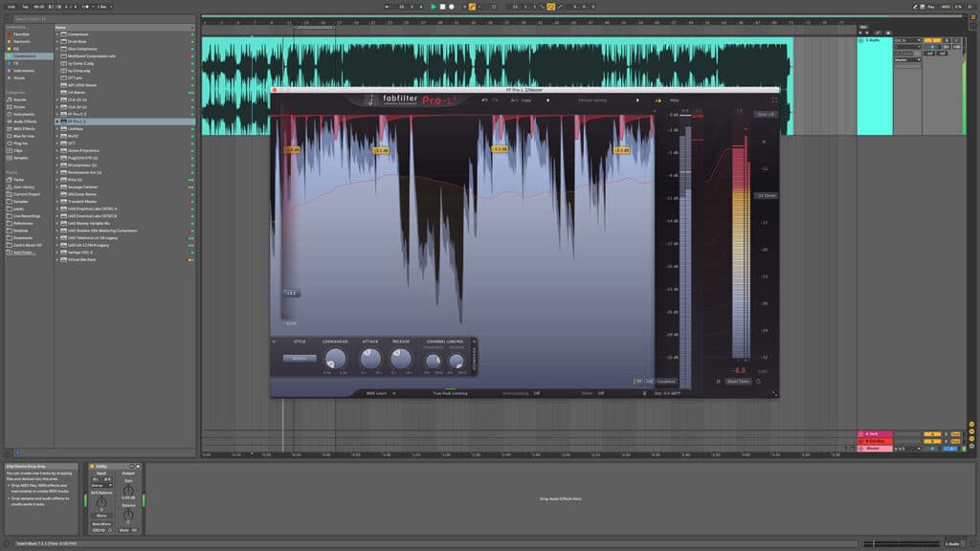
Task: Expand the Transient Master entry
Action: click(57, 201)
